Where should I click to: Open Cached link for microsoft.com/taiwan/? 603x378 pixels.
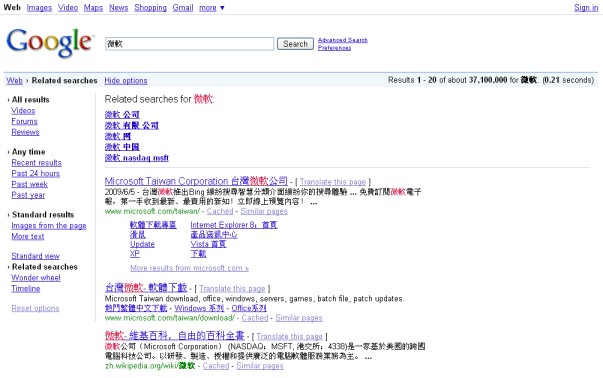(220, 211)
